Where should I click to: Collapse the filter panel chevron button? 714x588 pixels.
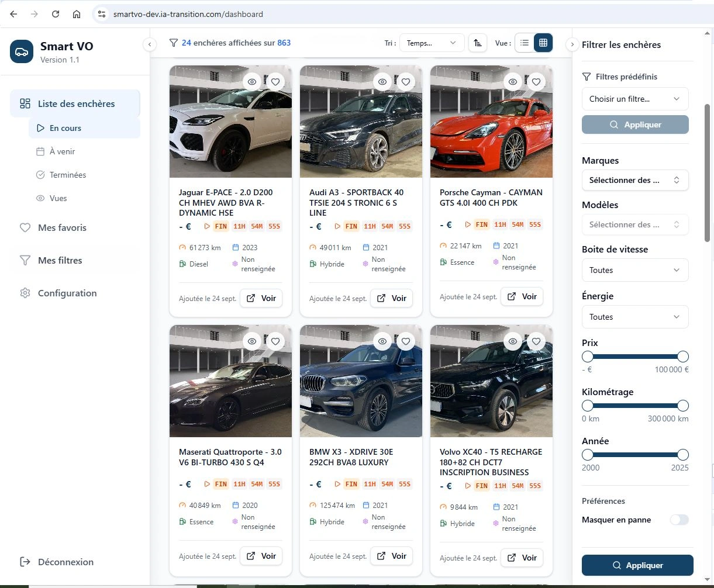572,44
